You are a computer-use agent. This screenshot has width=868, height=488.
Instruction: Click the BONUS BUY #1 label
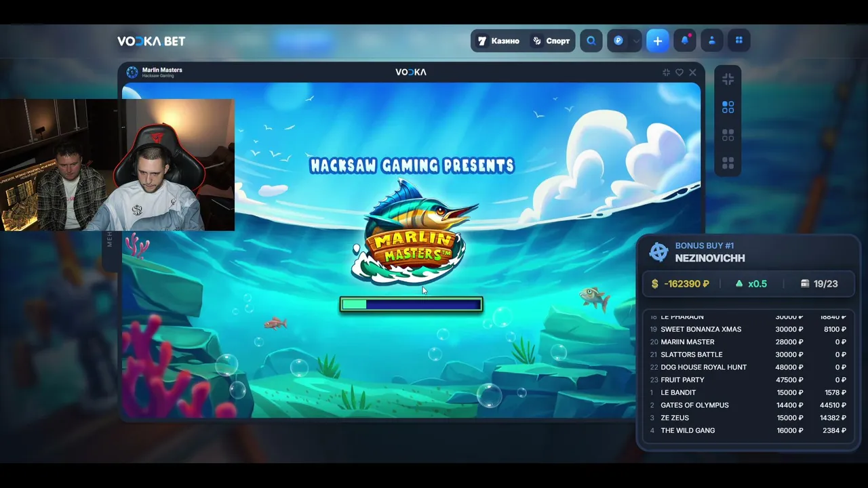point(705,245)
